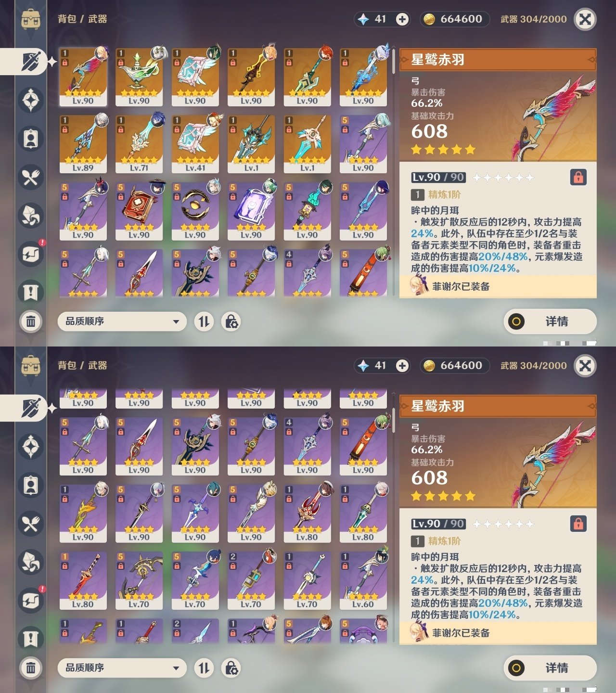The height and width of the screenshot is (693, 616).
Task: Click the backpack icon in the lower panel
Action: coord(31,366)
